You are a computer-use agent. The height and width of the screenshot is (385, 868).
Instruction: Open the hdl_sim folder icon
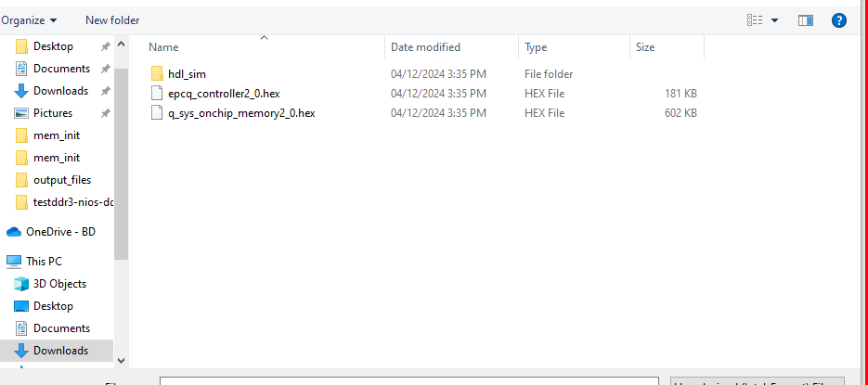157,74
